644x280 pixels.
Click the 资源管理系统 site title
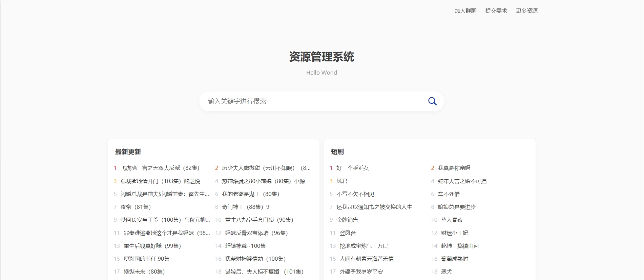pos(321,57)
